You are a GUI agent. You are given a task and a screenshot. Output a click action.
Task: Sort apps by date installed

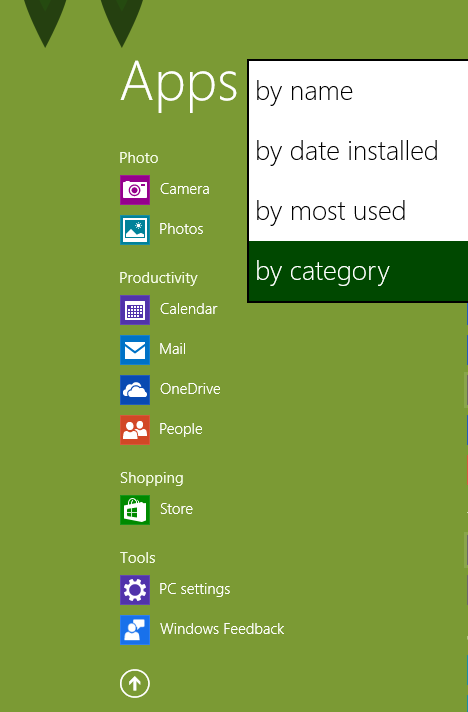click(358, 151)
